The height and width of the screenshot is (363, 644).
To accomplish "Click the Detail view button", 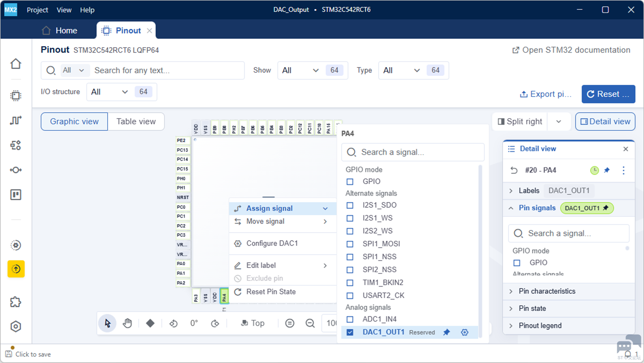I will 605,121.
